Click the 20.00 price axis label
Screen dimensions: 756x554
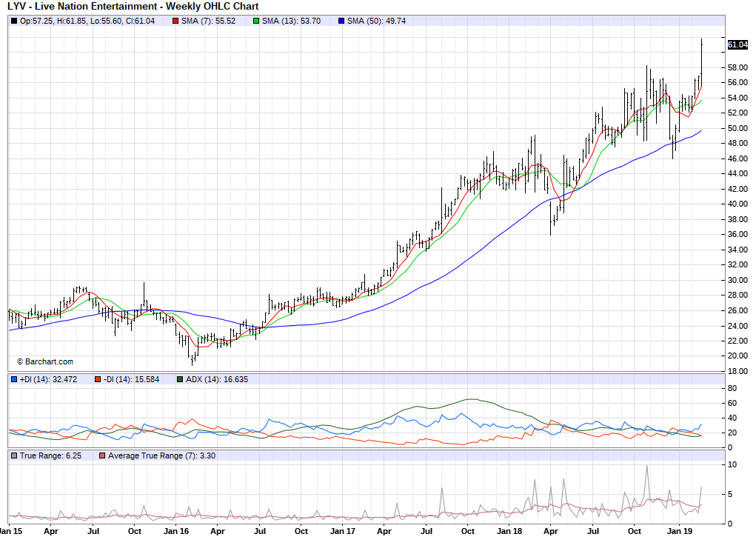(x=737, y=356)
